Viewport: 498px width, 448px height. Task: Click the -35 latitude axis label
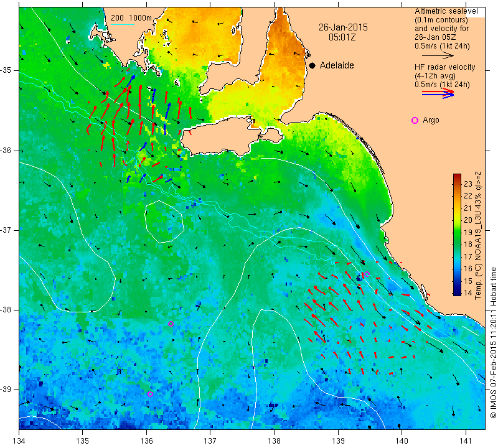(6, 70)
